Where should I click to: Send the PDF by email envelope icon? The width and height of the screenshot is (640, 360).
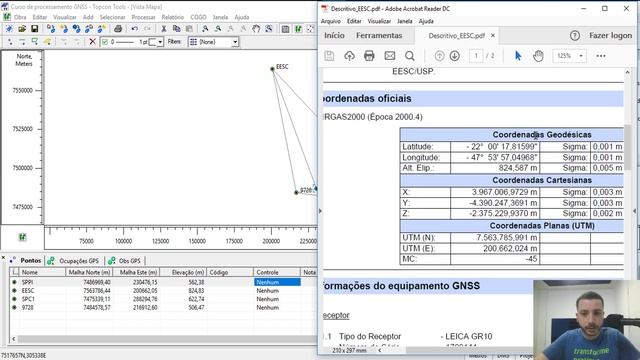(390, 56)
